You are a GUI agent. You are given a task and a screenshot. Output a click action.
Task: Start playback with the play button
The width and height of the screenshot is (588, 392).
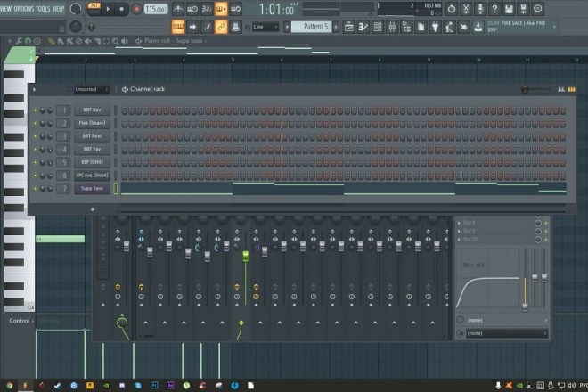click(x=108, y=9)
